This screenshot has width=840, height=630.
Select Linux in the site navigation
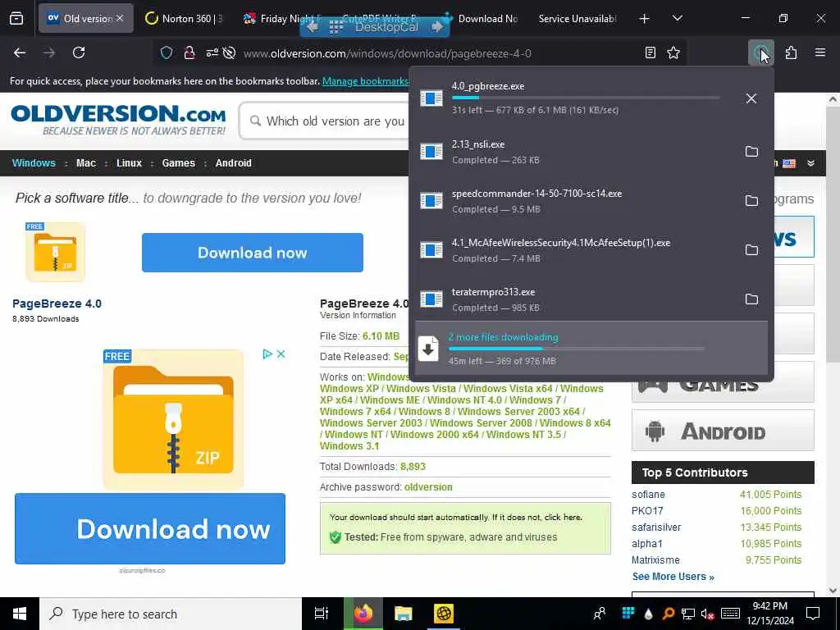click(x=129, y=163)
